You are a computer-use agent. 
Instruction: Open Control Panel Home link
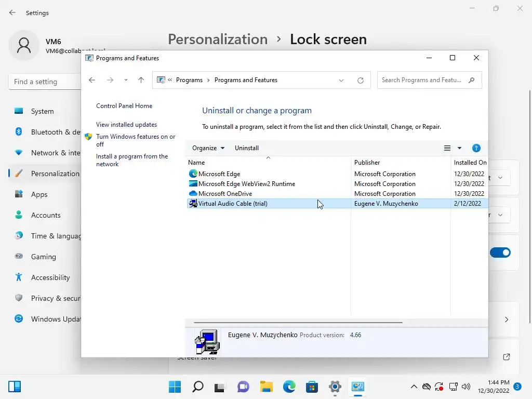[x=124, y=106]
